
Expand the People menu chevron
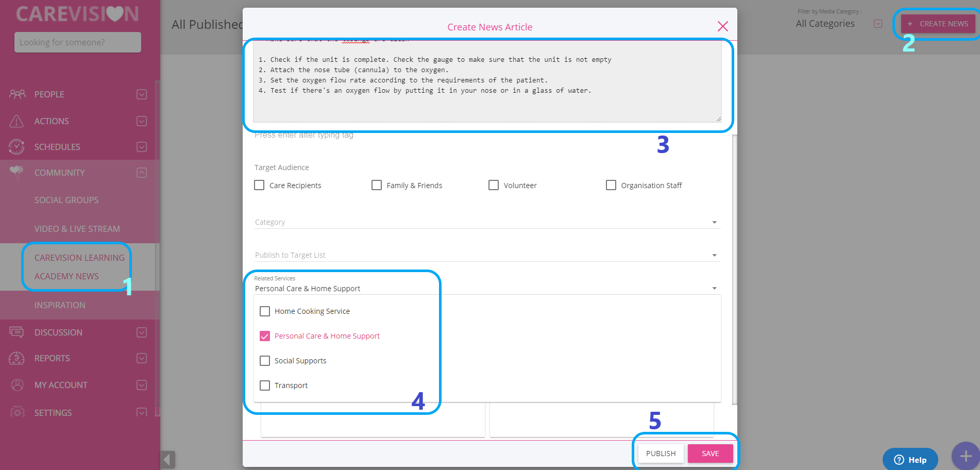pyautogui.click(x=142, y=94)
